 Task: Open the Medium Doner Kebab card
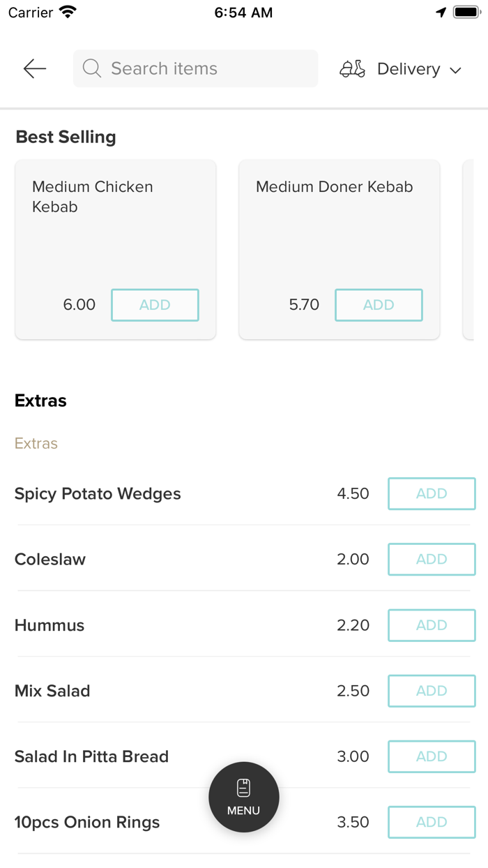point(340,250)
